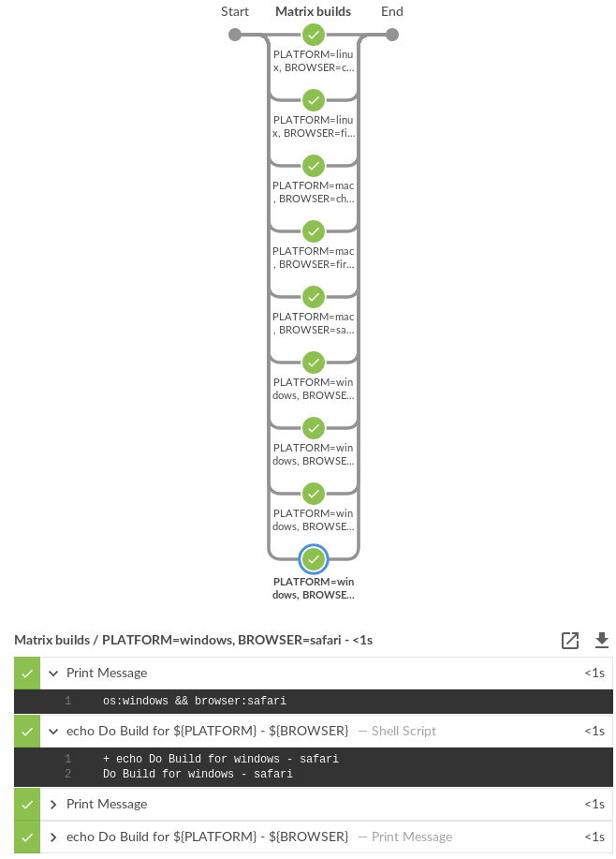Expand the second Print Message step
The width and height of the screenshot is (616, 859).
coord(53,804)
